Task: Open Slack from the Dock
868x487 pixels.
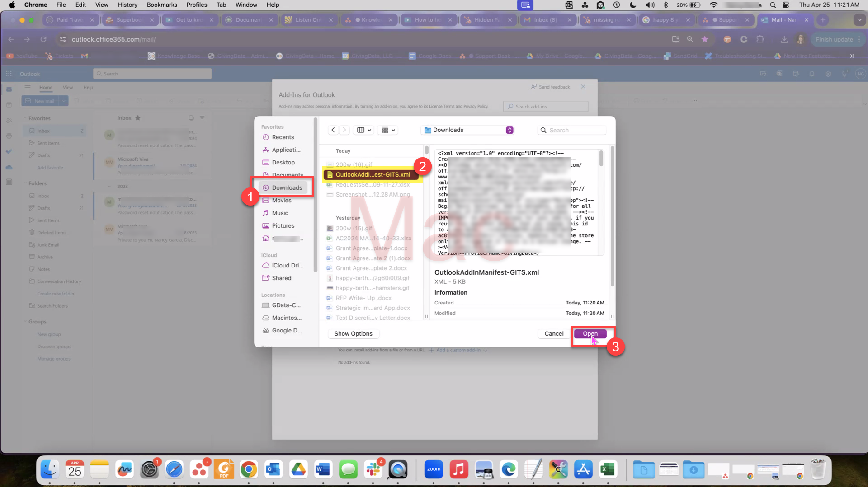Action: (x=373, y=469)
